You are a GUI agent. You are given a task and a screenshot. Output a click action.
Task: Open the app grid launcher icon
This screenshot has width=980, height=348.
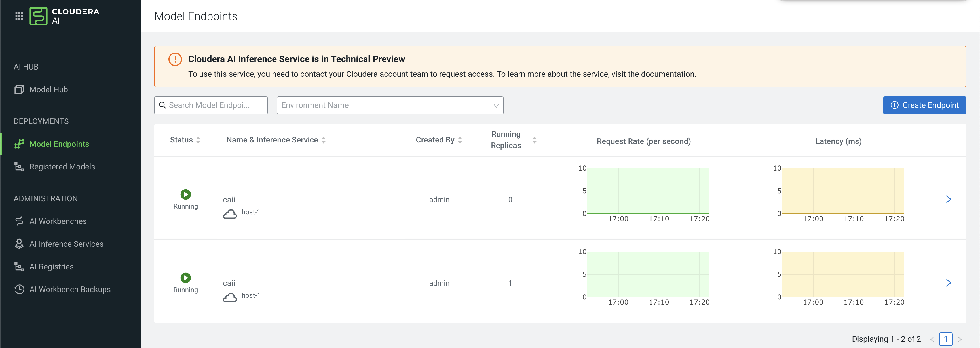19,16
